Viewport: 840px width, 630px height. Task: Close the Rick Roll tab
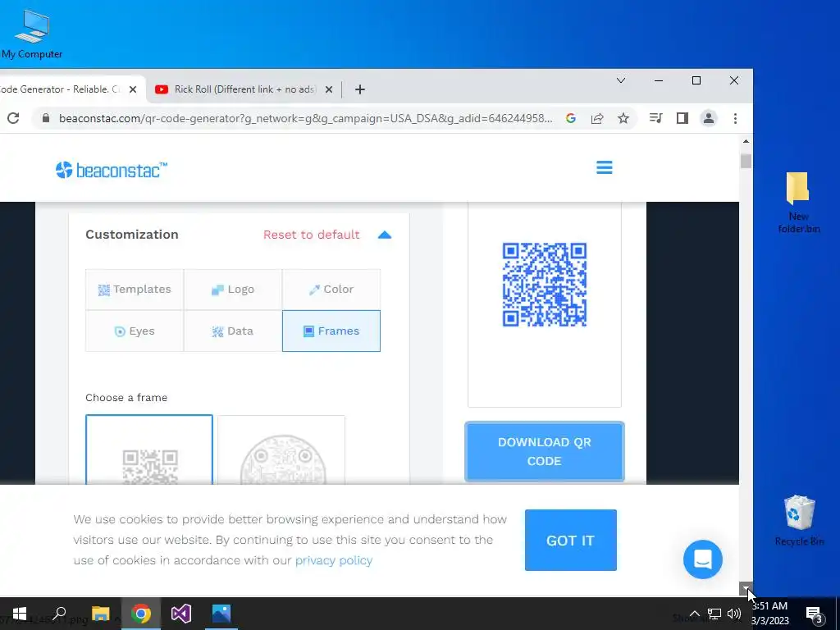[x=329, y=89]
